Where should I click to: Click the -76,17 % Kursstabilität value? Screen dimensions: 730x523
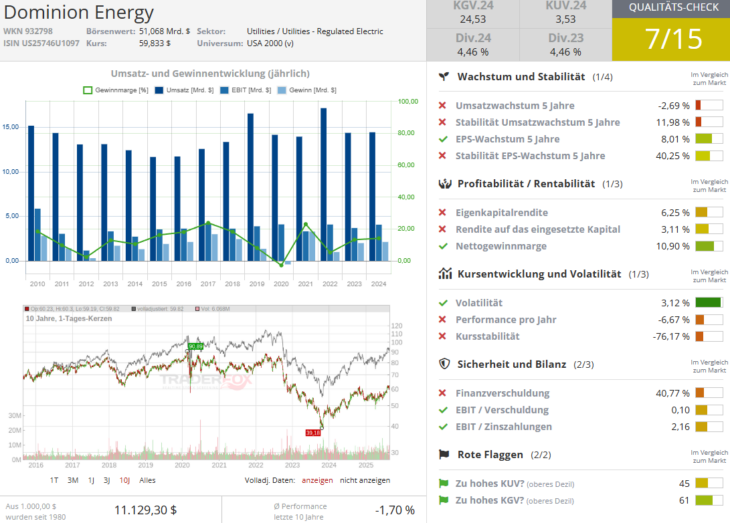(671, 337)
